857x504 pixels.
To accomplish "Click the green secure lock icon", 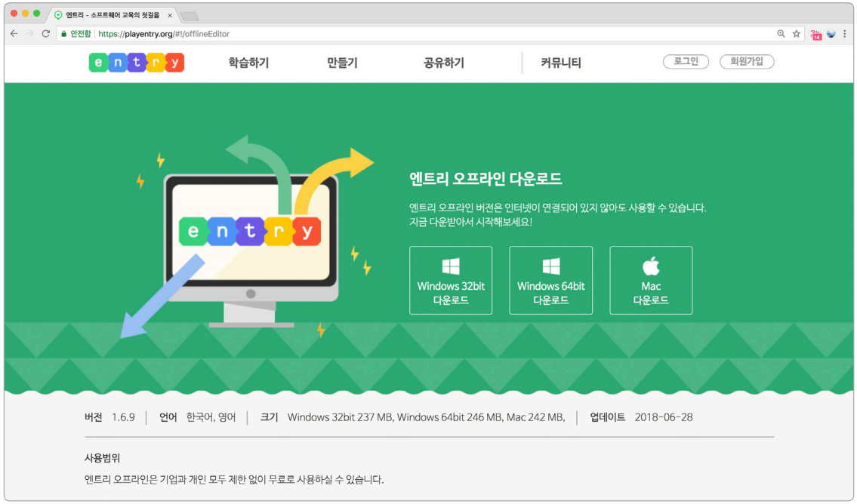I will click(x=64, y=34).
